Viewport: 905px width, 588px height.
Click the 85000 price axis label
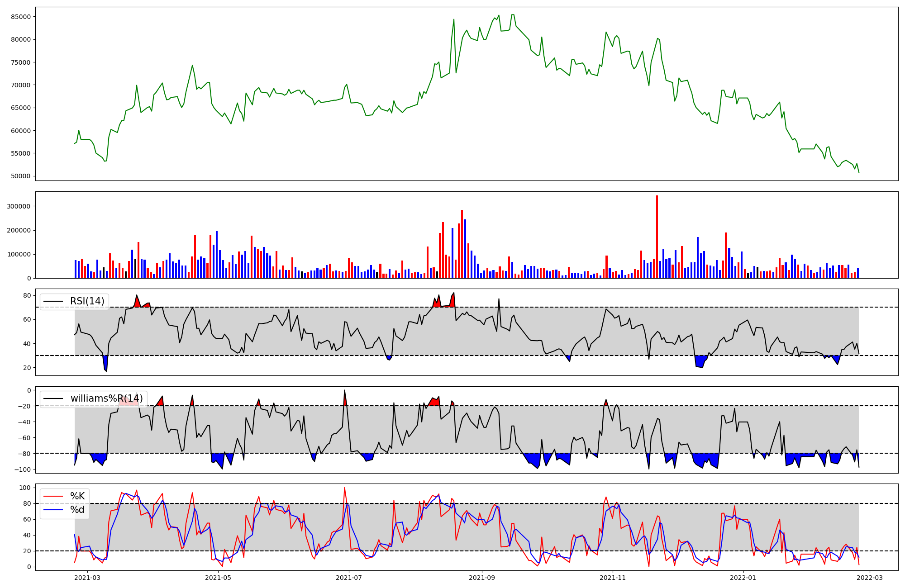click(21, 17)
